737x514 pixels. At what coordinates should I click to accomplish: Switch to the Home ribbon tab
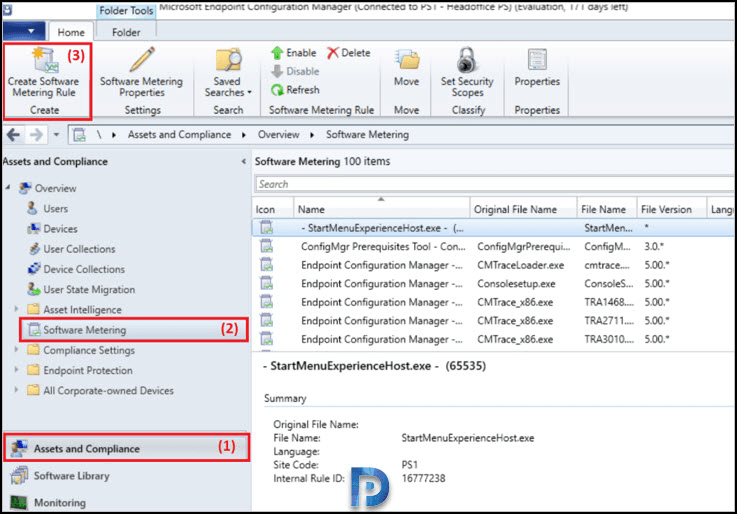click(x=71, y=32)
